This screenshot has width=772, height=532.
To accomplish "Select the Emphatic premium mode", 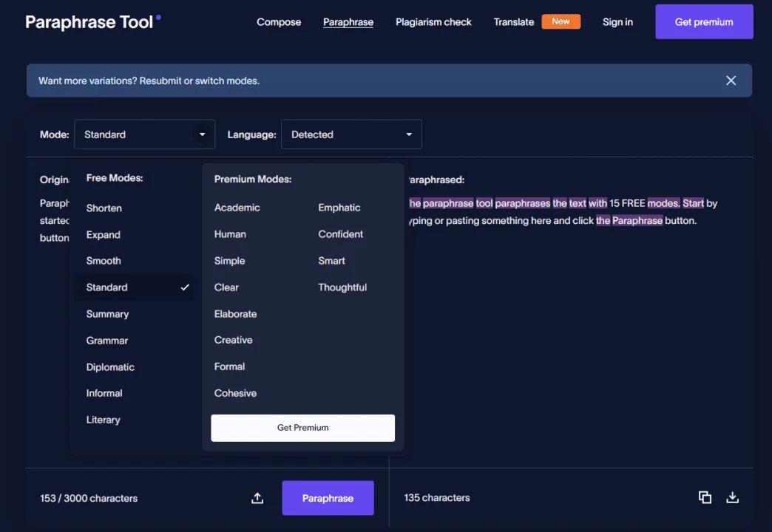I will coord(339,208).
